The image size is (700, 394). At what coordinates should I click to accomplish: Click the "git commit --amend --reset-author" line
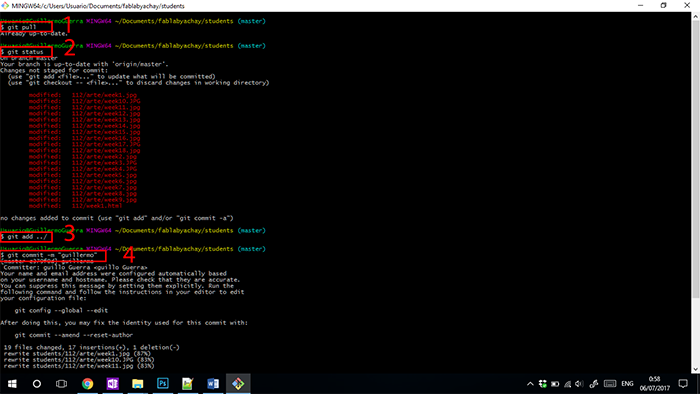pos(74,335)
